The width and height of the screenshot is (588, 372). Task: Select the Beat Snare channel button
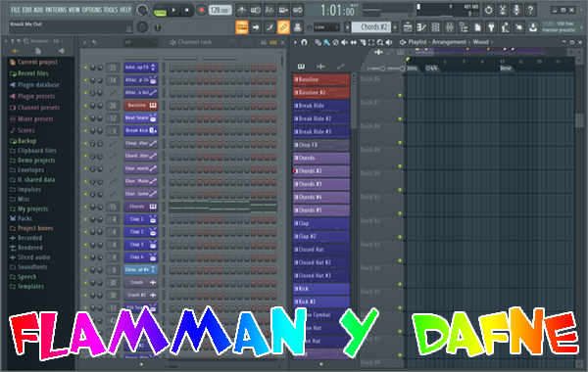point(140,118)
